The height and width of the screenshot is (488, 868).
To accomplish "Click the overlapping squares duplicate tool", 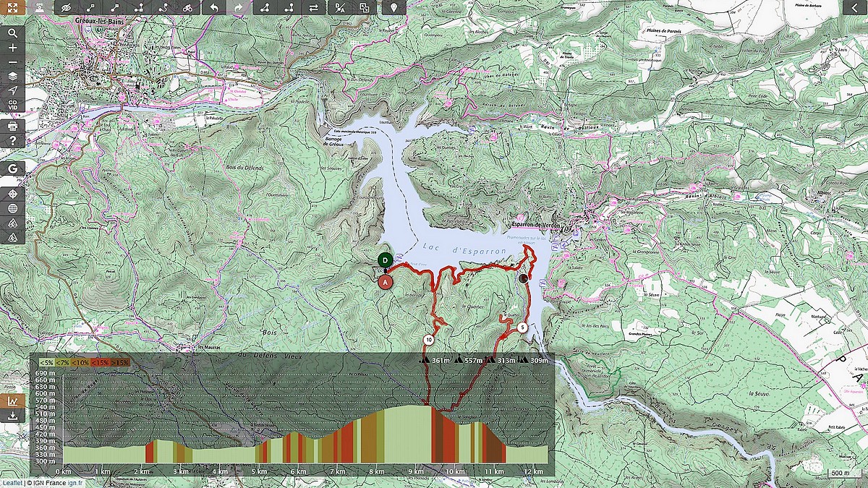I will pos(365,8).
